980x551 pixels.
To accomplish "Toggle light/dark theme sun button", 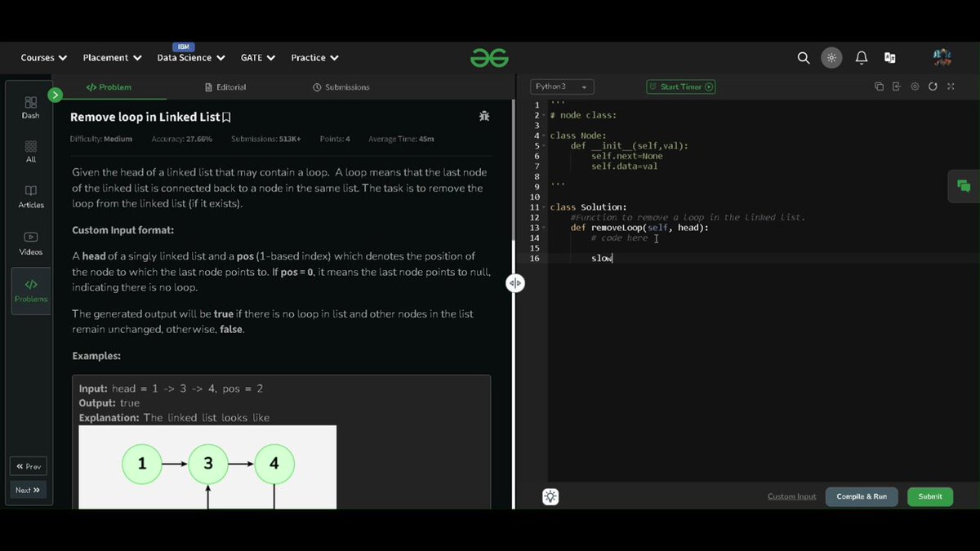I will click(x=831, y=58).
